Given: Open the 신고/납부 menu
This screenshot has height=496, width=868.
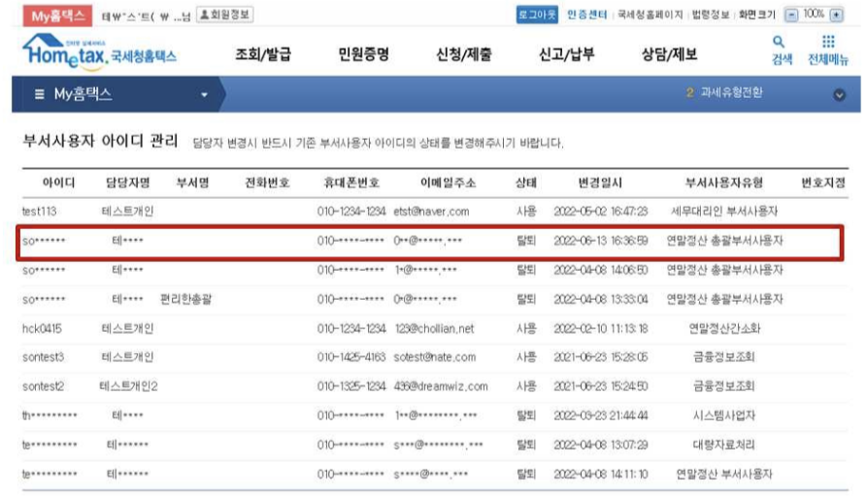Looking at the screenshot, I should coord(566,54).
